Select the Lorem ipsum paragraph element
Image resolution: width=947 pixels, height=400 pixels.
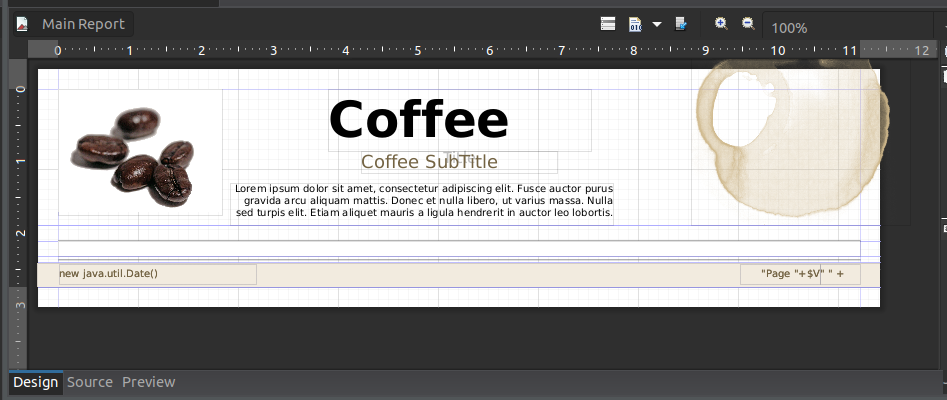423,201
